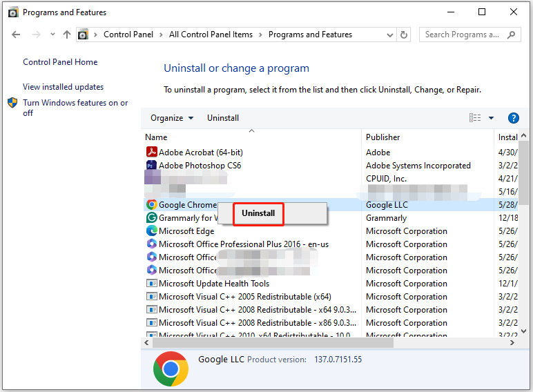The image size is (533, 392).
Task: Select Adobe Acrobat (64-bit) row
Action: coord(329,153)
